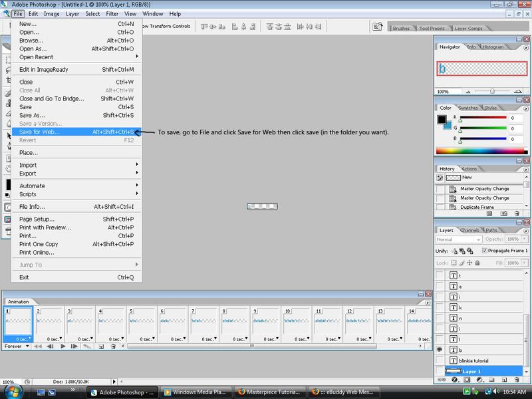The height and width of the screenshot is (399, 532).
Task: Open Windows Media Player taskbar button
Action: [x=196, y=392]
